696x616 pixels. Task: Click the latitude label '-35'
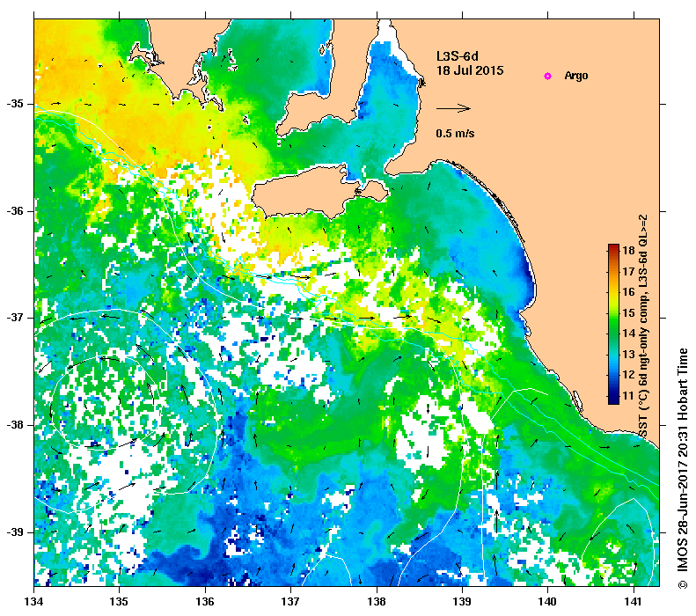(14, 105)
